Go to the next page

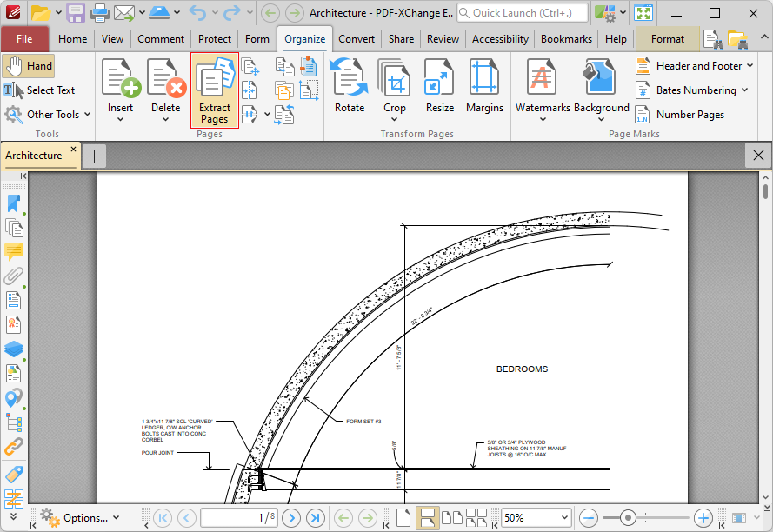pos(291,518)
